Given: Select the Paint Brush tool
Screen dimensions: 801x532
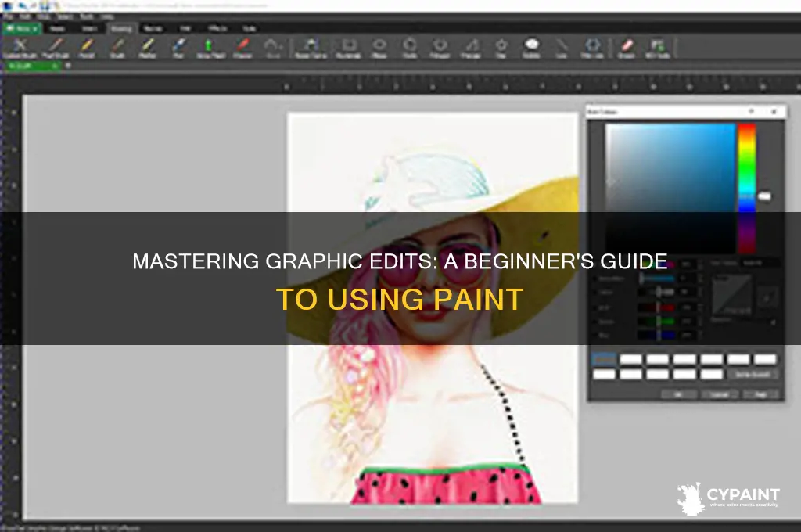Looking at the screenshot, I should click(x=56, y=49).
